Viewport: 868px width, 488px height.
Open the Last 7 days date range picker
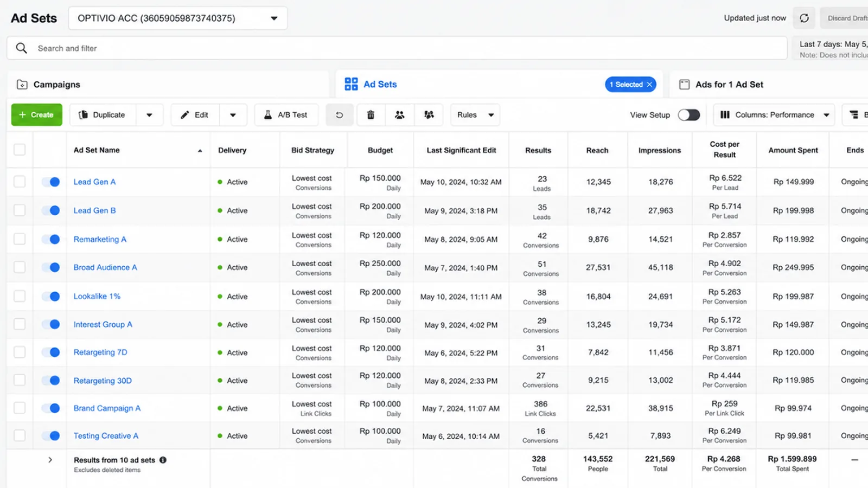click(831, 49)
